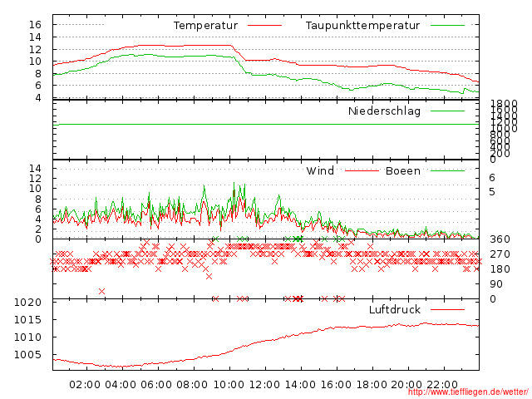Click the Wind legend label
Screen dimensions: 532x399
coord(320,170)
